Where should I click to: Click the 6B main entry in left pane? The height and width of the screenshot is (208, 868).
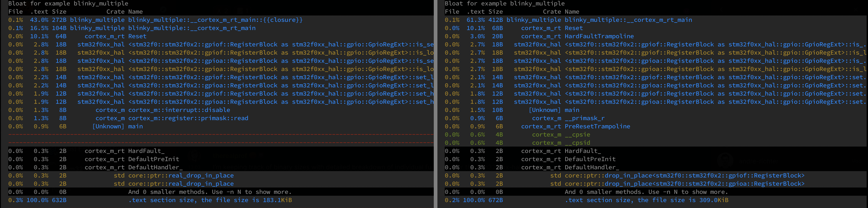(135, 127)
